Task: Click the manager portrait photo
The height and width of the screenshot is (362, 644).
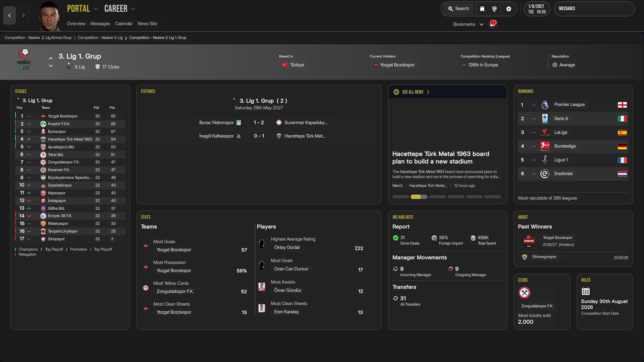Action: (49, 16)
